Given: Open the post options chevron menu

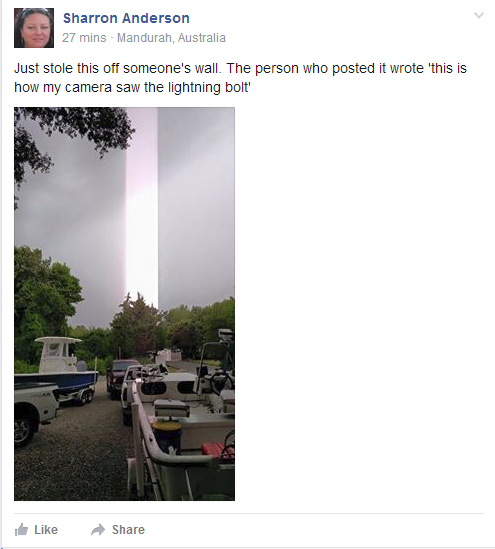Looking at the screenshot, I should tap(479, 15).
